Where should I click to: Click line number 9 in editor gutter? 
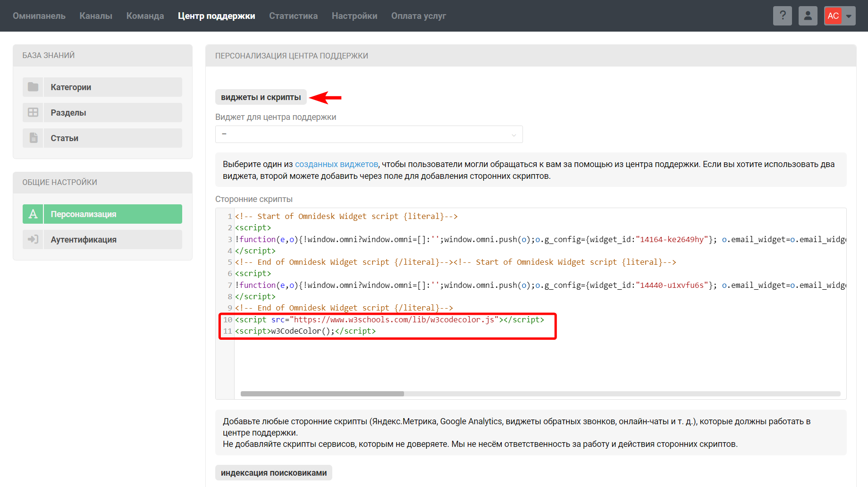point(230,308)
